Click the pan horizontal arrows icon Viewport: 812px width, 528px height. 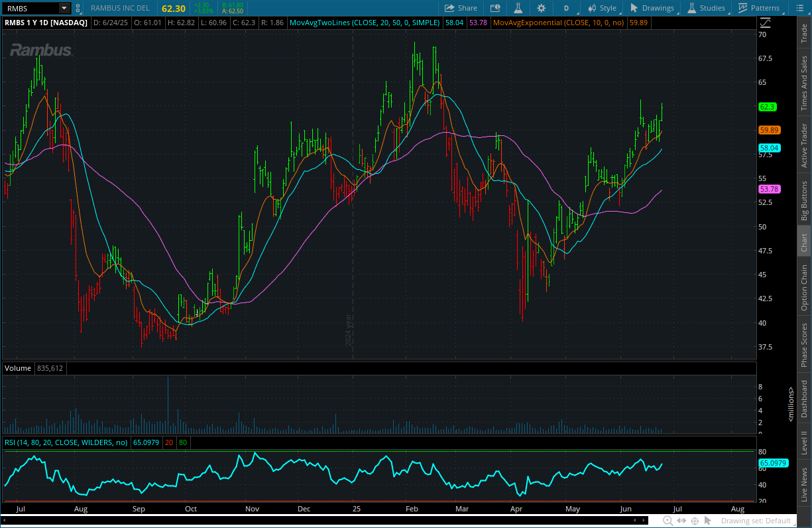click(x=681, y=521)
